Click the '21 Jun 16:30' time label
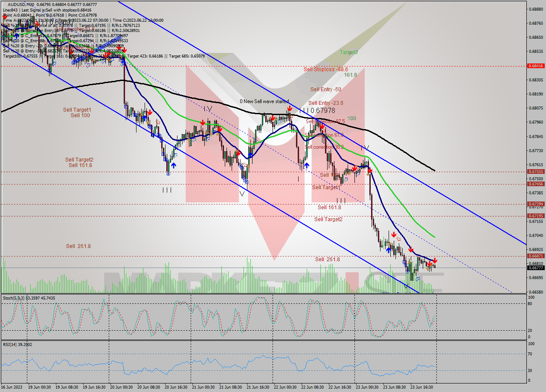Viewport: 546px width, 392px height. tap(258, 387)
